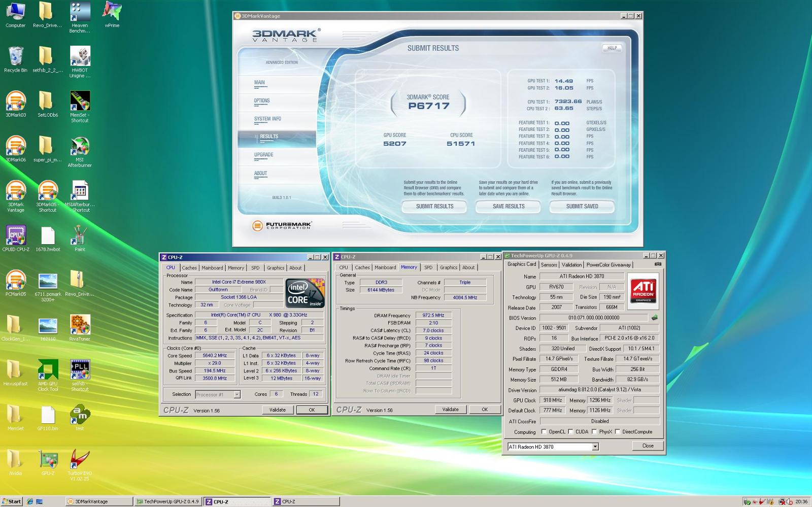Open MSI Afterburner desktop icon

point(80,151)
